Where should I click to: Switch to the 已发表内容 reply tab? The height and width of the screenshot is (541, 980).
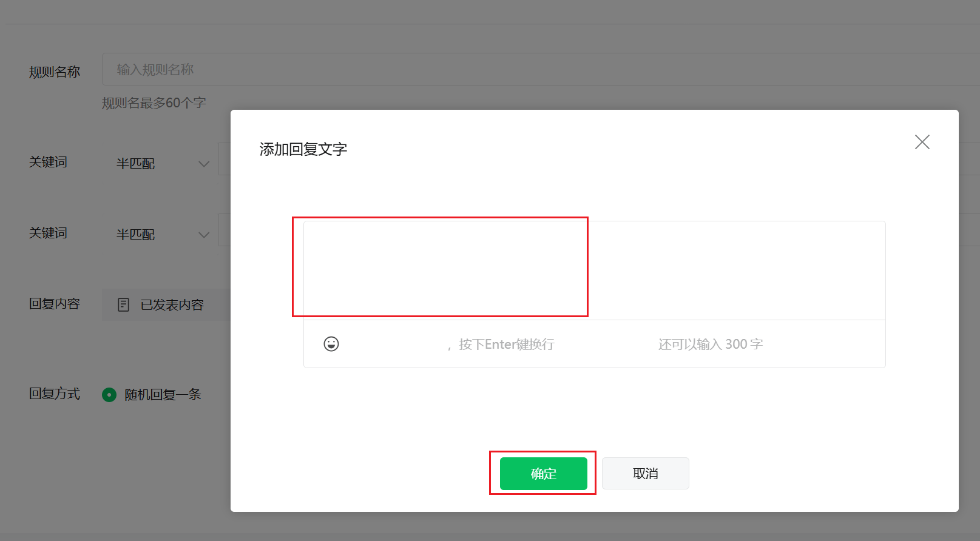point(166,304)
